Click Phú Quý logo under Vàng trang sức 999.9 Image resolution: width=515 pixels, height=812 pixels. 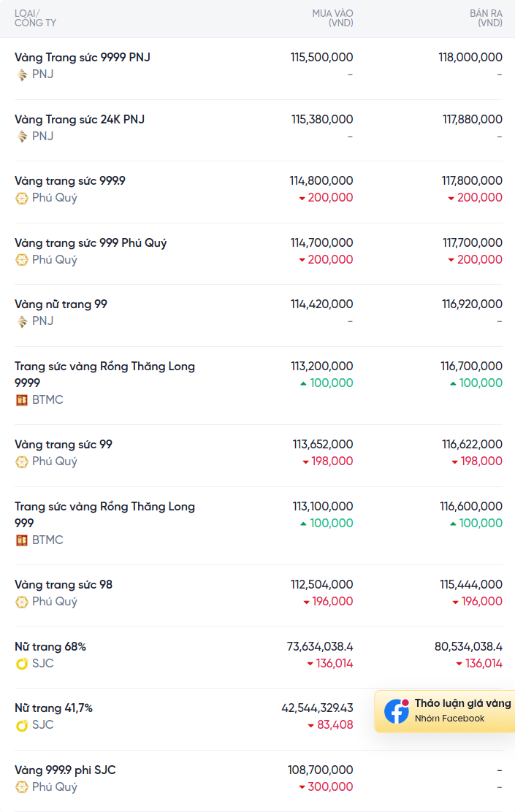[x=22, y=199]
